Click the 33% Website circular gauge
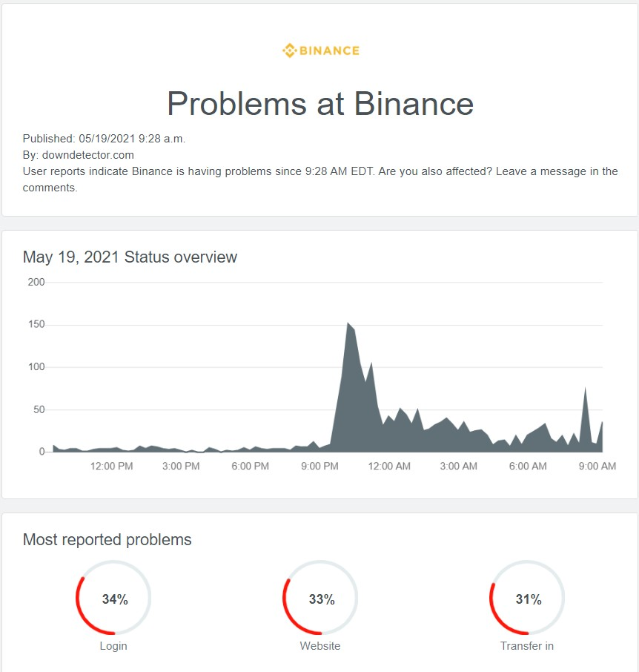This screenshot has width=639, height=672. coord(320,599)
